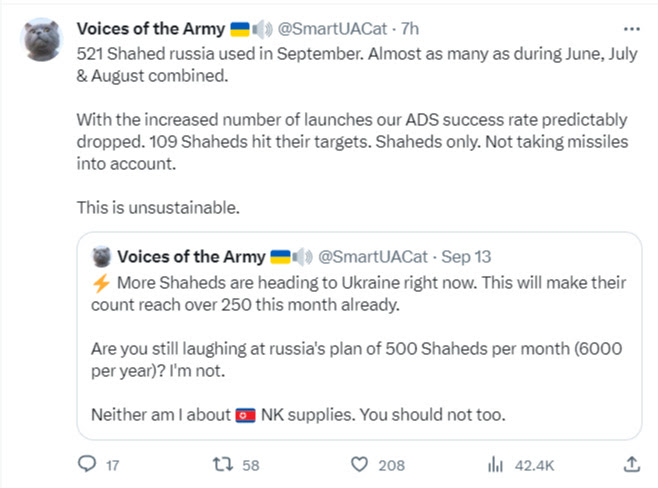This screenshot has height=488, width=658.
Task: Click the main tweet's cat profile avatar
Action: coord(40,39)
